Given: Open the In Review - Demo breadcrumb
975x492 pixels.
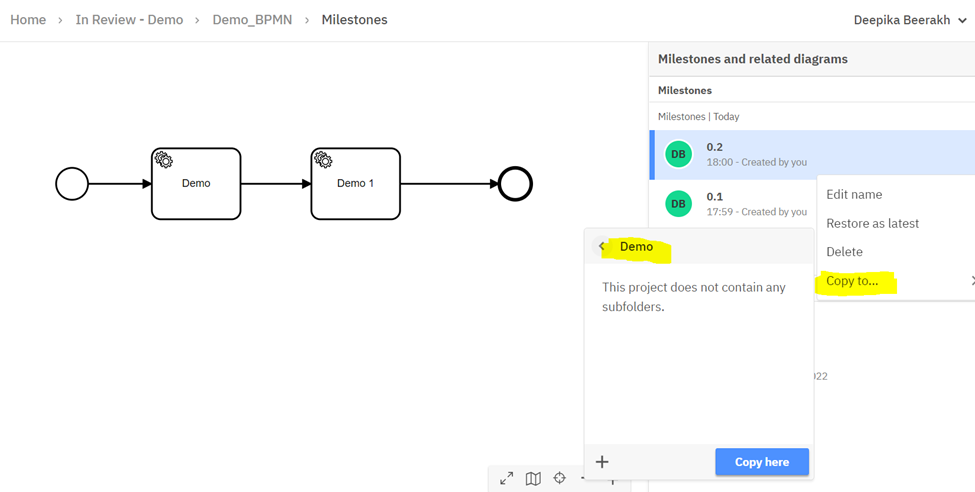Looking at the screenshot, I should click(x=129, y=20).
